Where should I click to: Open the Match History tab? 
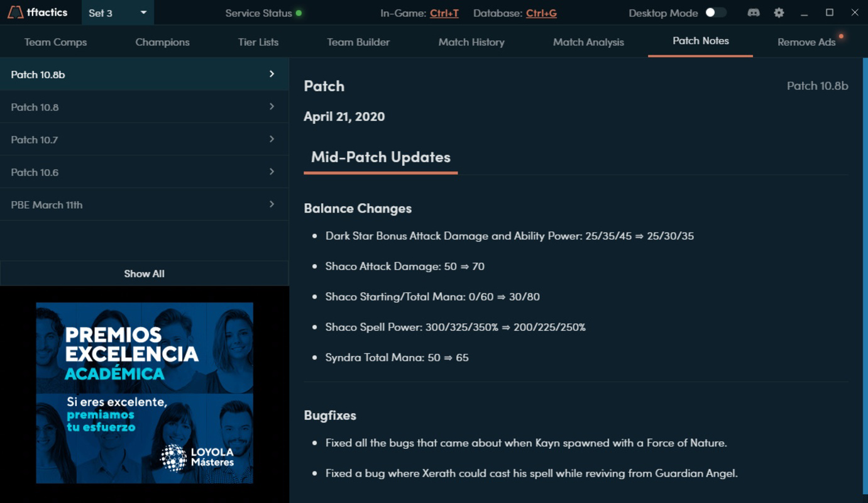click(471, 42)
